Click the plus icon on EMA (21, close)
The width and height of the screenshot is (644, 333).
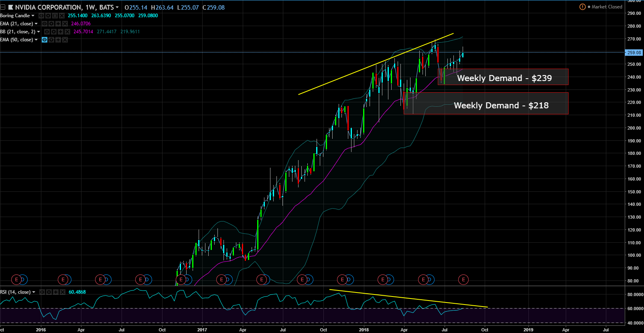58,24
